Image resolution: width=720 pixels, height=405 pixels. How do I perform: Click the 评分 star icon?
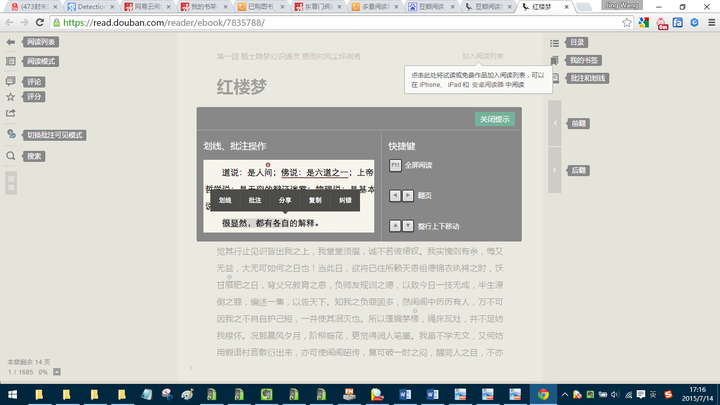pos(11,96)
